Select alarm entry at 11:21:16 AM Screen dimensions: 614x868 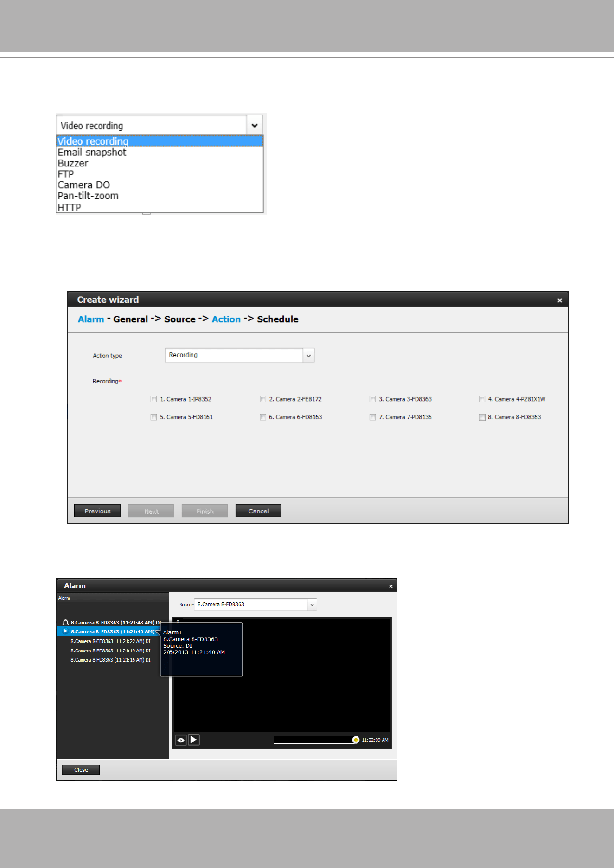110,660
